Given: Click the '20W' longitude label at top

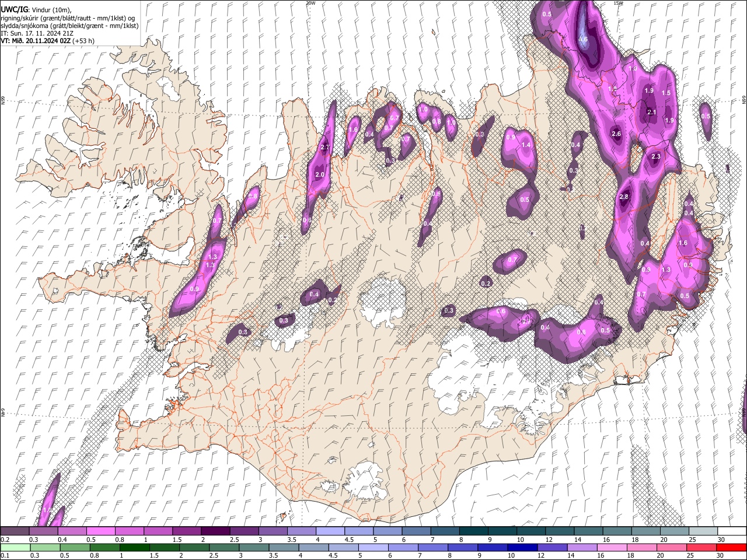Looking at the screenshot, I should (310, 3).
